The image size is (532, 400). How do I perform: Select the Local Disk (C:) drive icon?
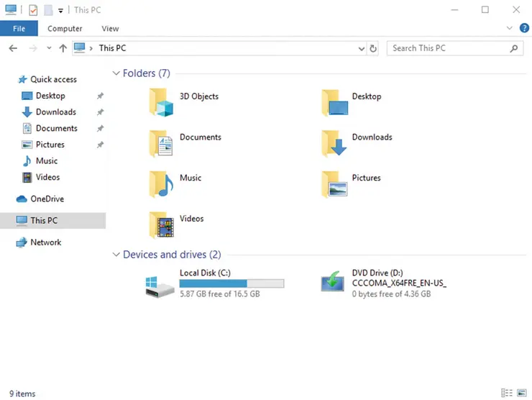click(x=160, y=285)
